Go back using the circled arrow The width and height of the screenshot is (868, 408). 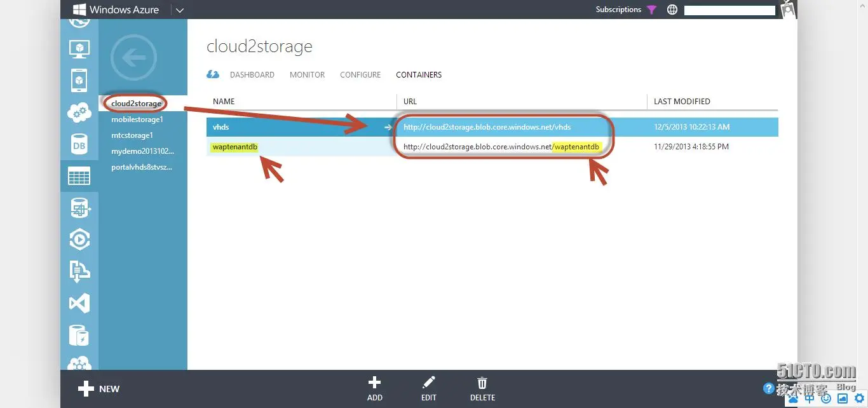click(133, 58)
